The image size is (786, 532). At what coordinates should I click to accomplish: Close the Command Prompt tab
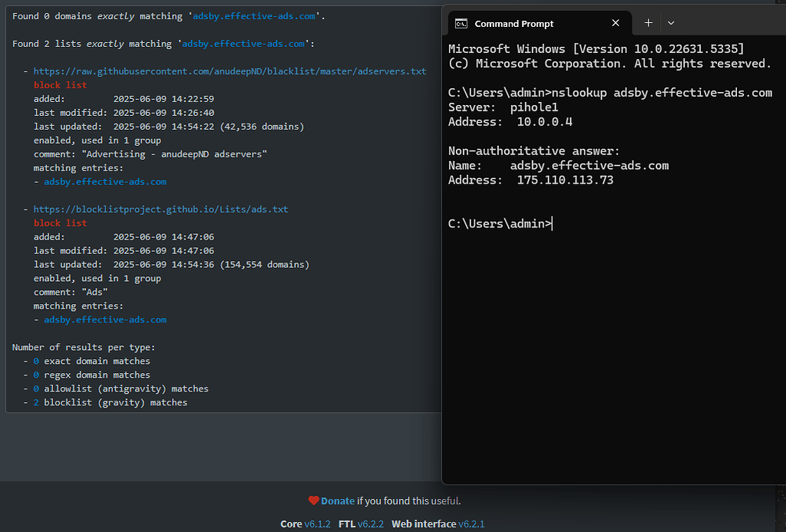coord(615,23)
